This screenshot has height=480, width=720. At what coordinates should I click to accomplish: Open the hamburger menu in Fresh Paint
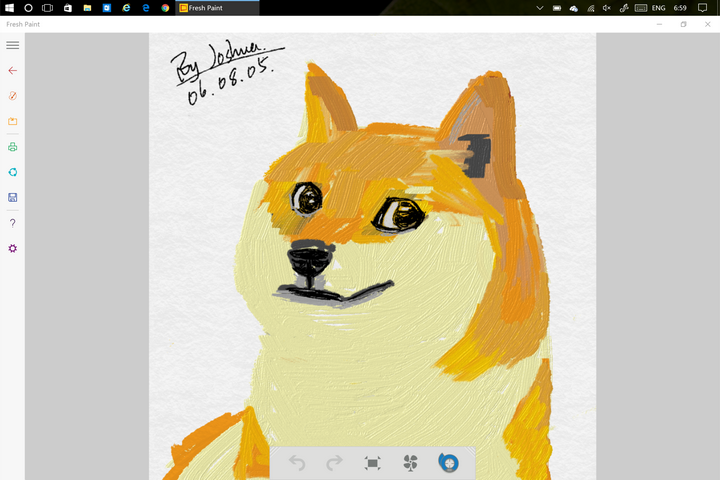pos(12,45)
